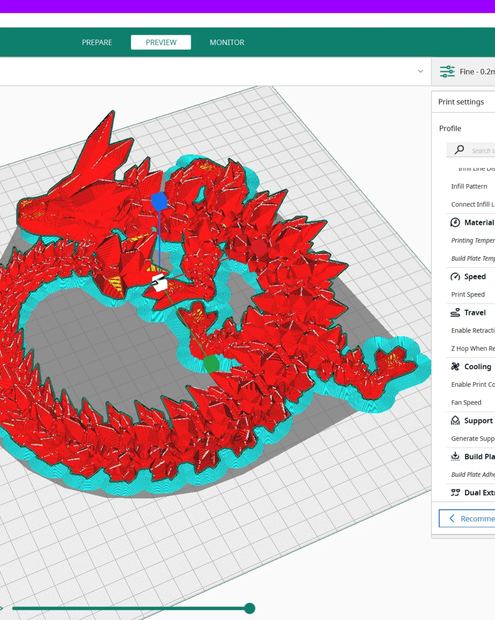
Task: Click the Generate Support setting
Action: coord(473,439)
